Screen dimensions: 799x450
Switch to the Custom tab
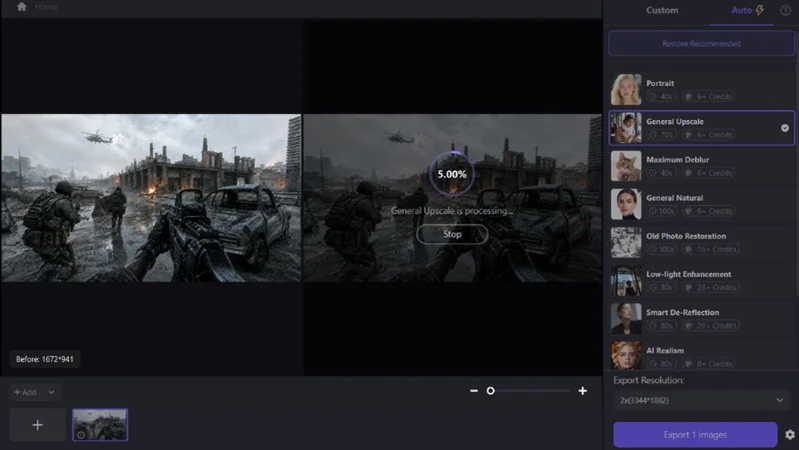(662, 10)
